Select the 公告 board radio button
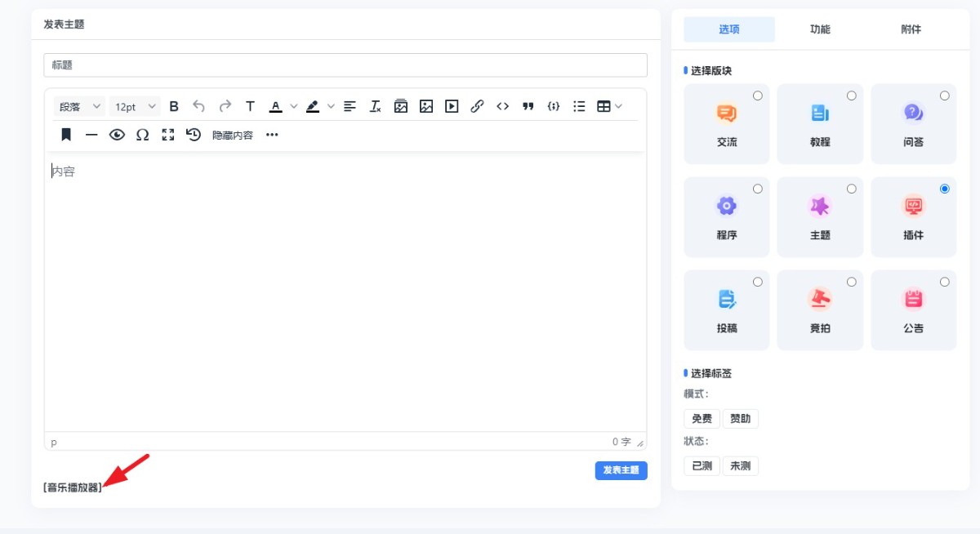Image resolution: width=980 pixels, height=534 pixels. click(945, 282)
